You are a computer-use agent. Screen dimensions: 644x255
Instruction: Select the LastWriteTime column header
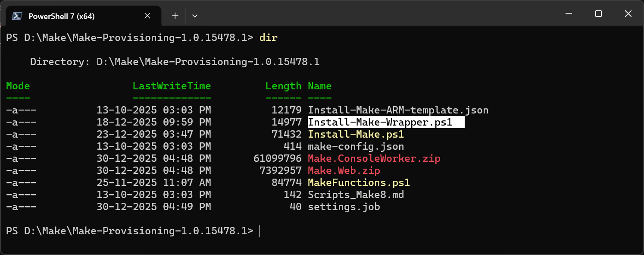172,86
